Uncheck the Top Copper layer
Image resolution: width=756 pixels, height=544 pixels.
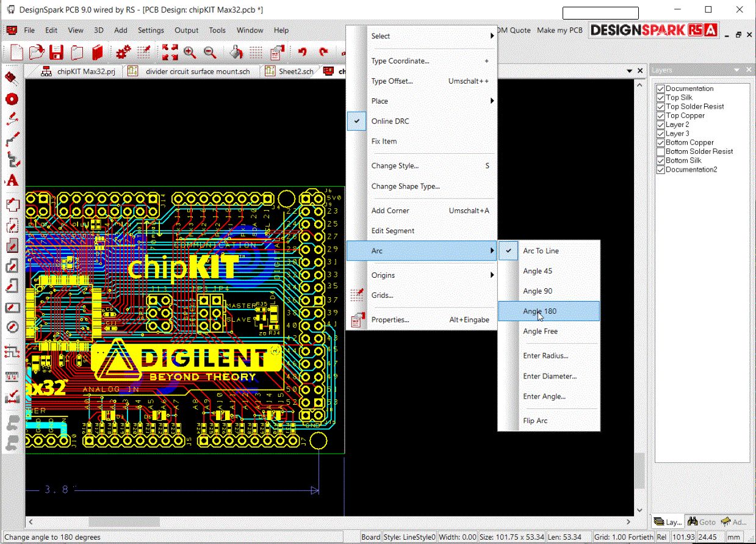click(x=660, y=115)
